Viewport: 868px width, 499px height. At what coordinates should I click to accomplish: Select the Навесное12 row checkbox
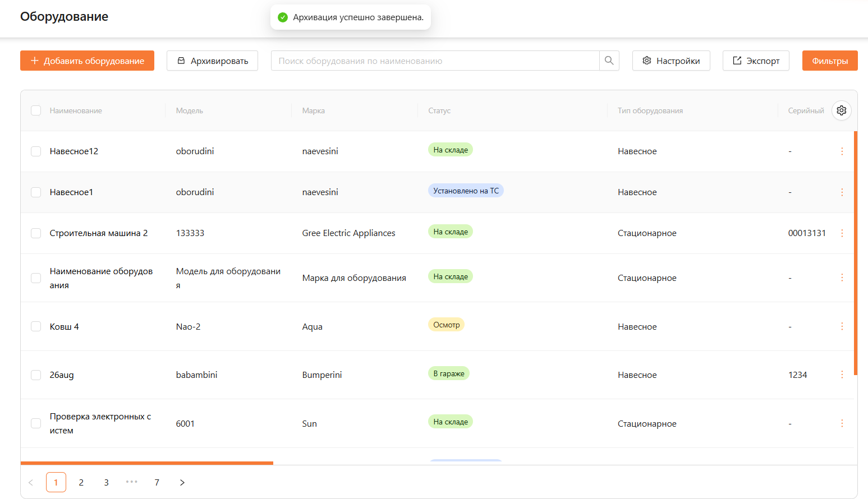[x=36, y=151]
